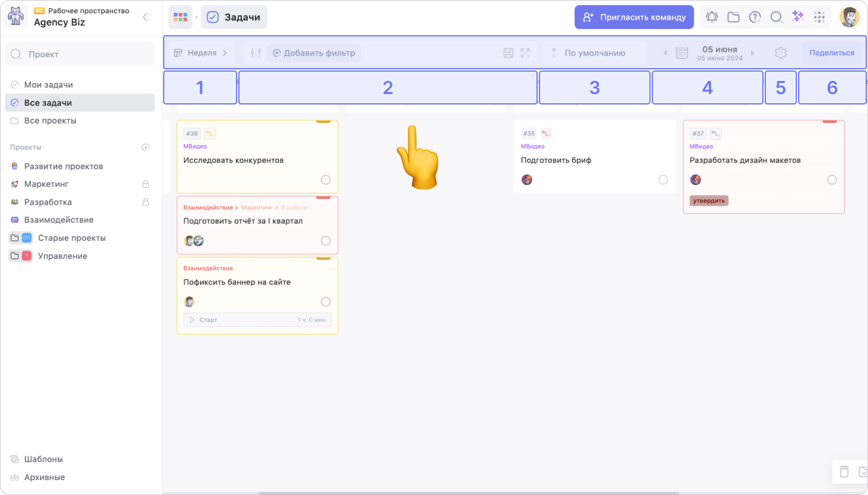Click the "Поделиться" button
The height and width of the screenshot is (495, 868).
[832, 53]
